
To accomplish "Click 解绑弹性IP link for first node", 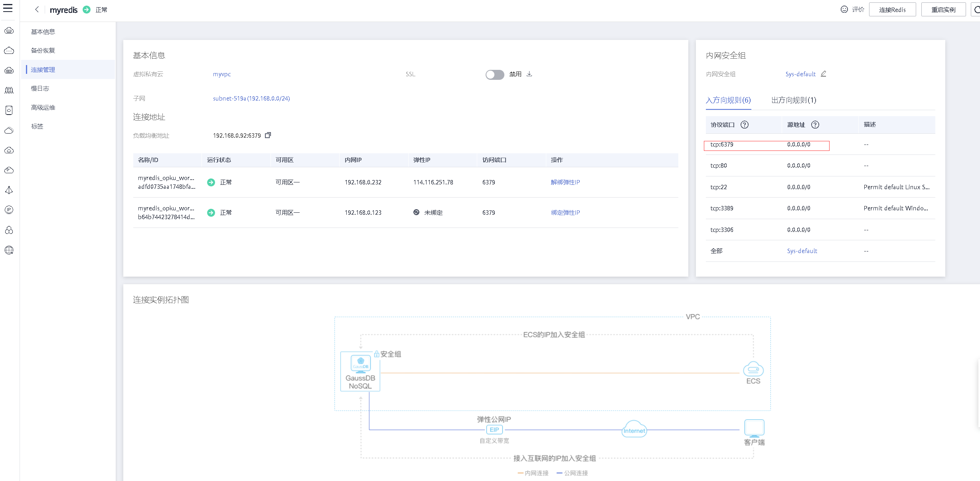I will tap(565, 182).
